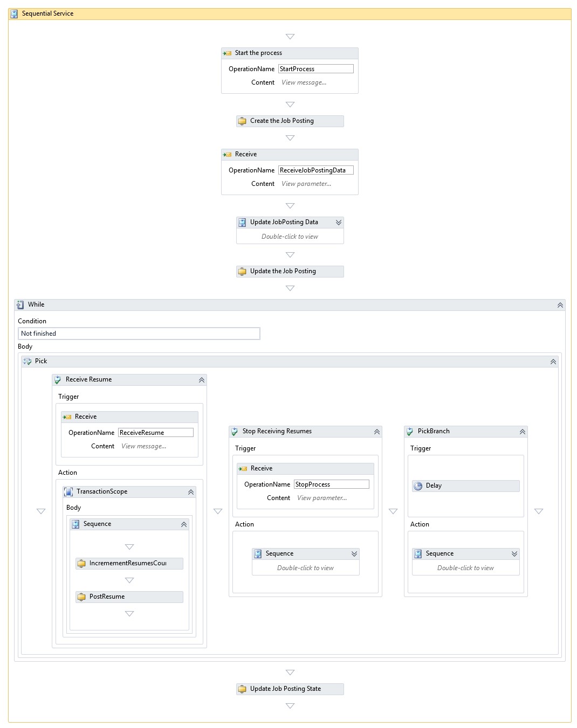Click the PickBranch icon
This screenshot has width=577, height=728.
410,432
